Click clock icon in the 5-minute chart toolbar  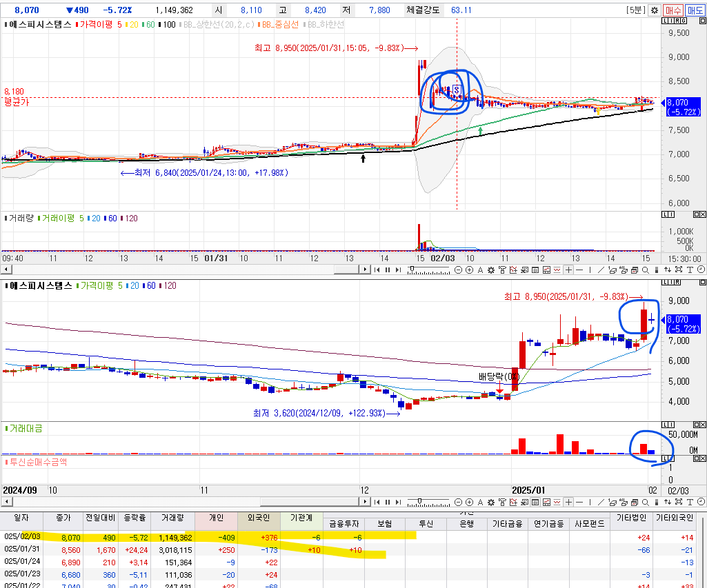[x=701, y=270]
